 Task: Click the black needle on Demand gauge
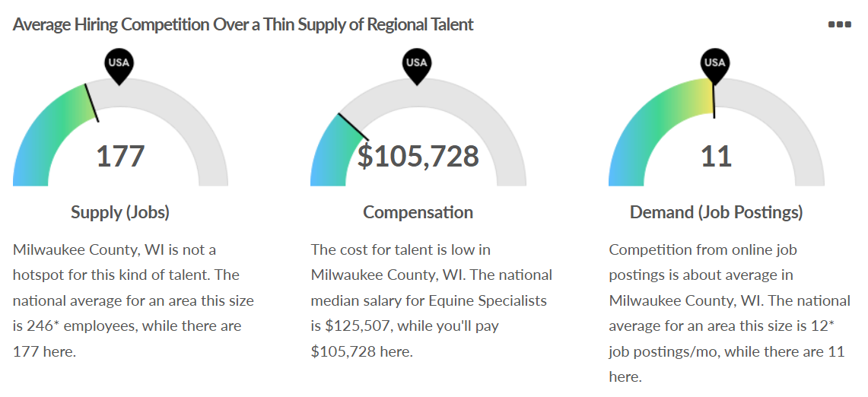[714, 99]
